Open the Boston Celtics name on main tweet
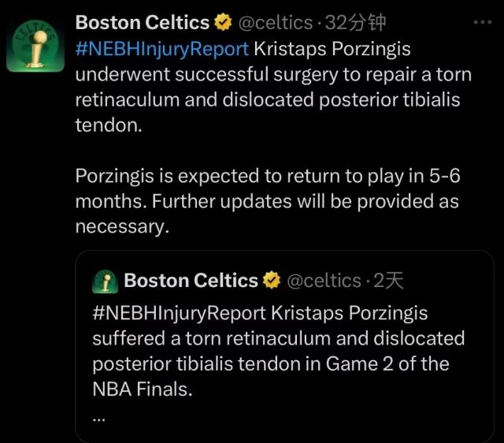Screen dimensions: 504x443 coord(143,23)
